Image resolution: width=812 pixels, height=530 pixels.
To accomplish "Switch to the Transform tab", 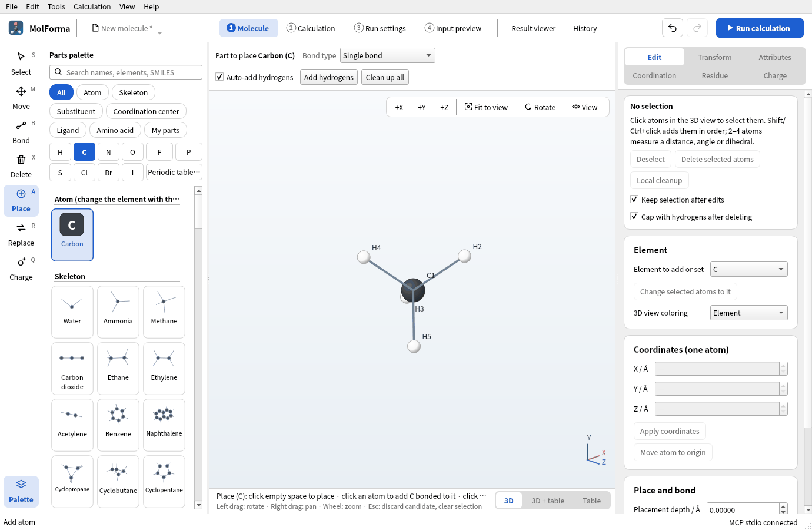I will click(x=715, y=57).
